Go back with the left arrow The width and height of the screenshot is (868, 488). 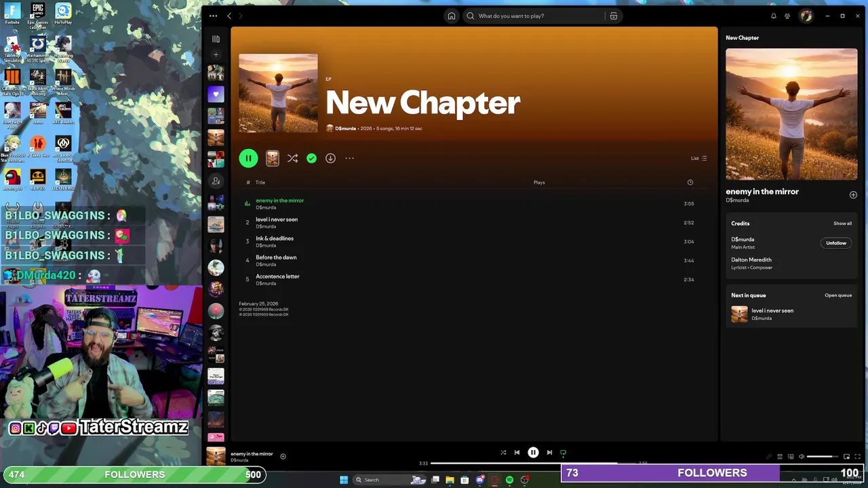tap(229, 16)
